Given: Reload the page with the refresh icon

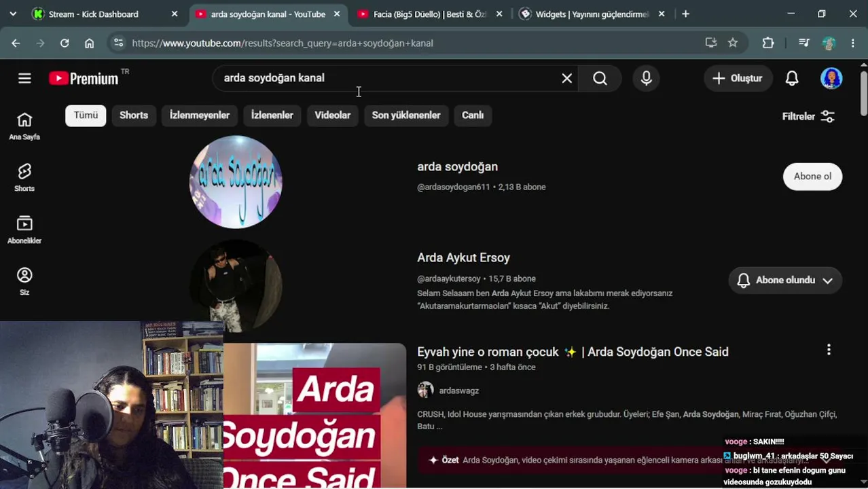Looking at the screenshot, I should coord(65,43).
